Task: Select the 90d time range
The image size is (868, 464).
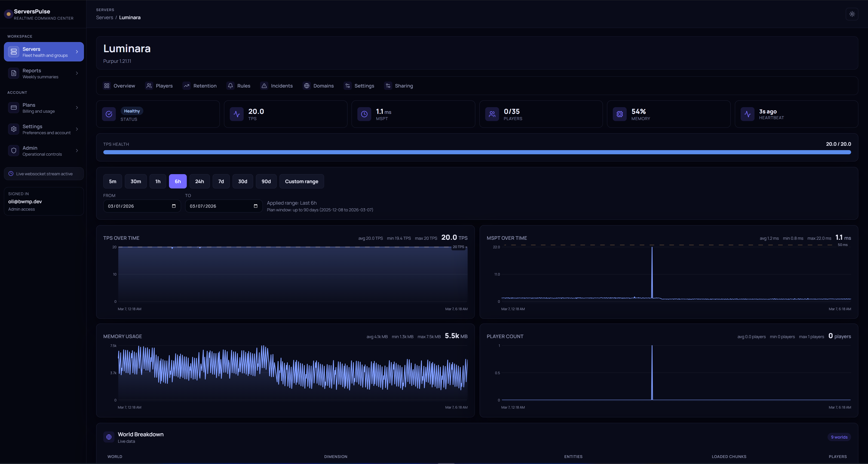Action: [266, 182]
